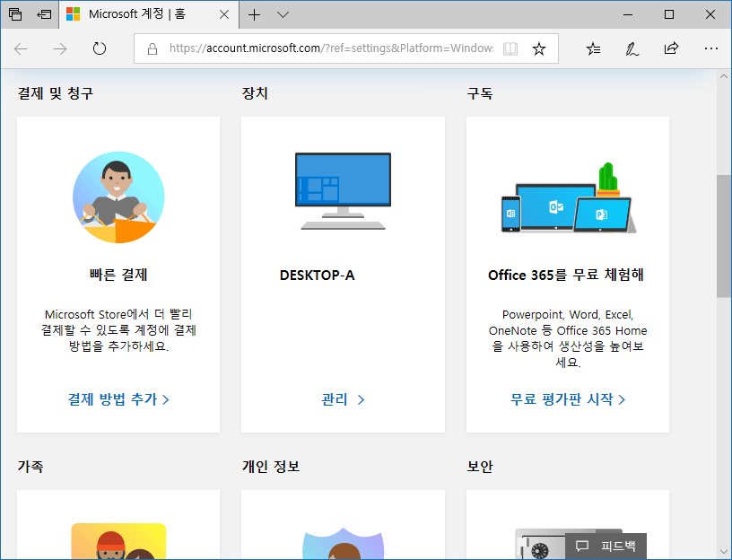Set these tabs aside icon
Viewport: 732px width, 560px height.
(x=44, y=14)
